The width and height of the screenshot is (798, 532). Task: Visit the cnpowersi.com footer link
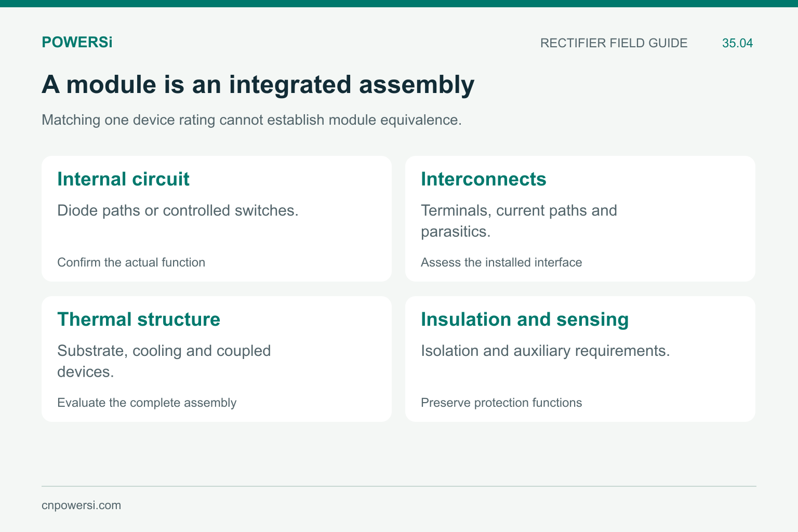coord(81,506)
